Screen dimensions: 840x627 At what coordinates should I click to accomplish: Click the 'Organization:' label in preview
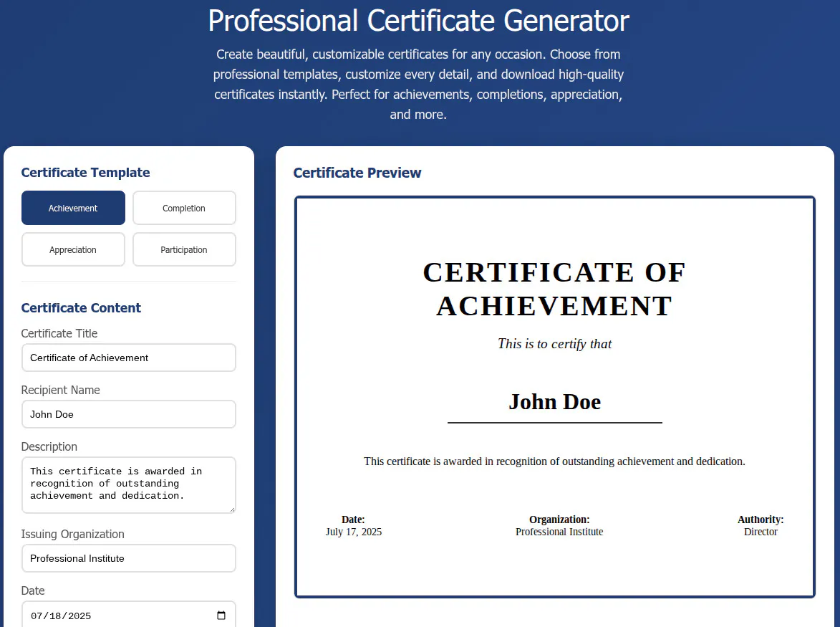pyautogui.click(x=559, y=520)
